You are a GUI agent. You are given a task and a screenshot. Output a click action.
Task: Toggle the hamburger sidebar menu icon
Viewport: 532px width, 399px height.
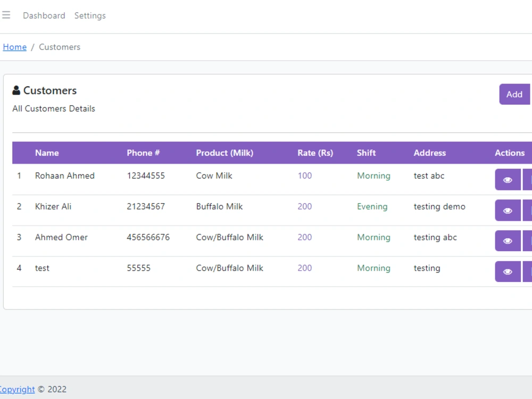pos(6,15)
